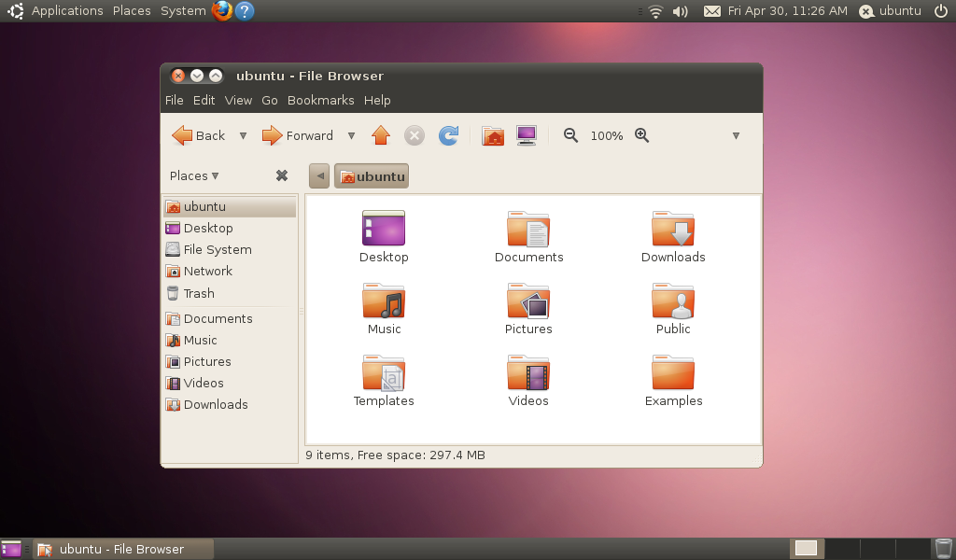
Task: Expand the Forward button history dropdown
Action: [351, 135]
